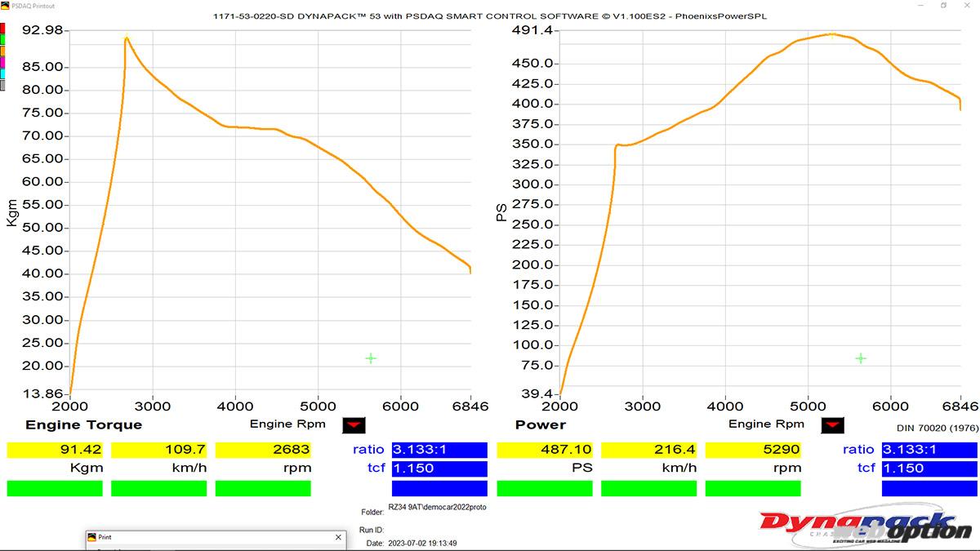Click the green crosshair on torque graph
Screen dimensions: 980x551
(x=371, y=358)
